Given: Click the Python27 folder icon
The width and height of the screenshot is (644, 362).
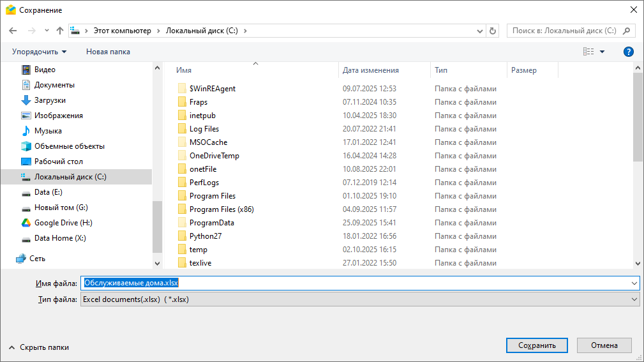Looking at the screenshot, I should pyautogui.click(x=182, y=236).
